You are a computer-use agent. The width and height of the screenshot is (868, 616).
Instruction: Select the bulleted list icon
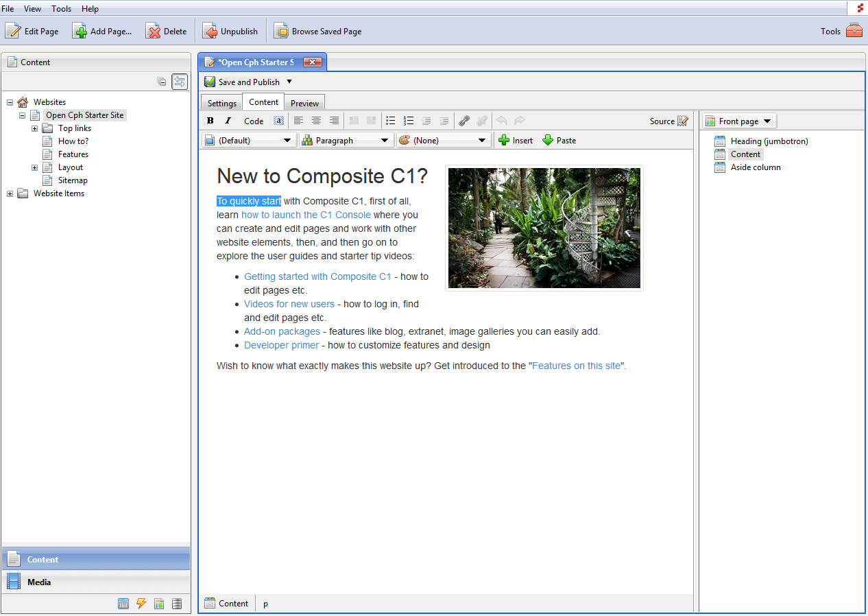tap(390, 120)
